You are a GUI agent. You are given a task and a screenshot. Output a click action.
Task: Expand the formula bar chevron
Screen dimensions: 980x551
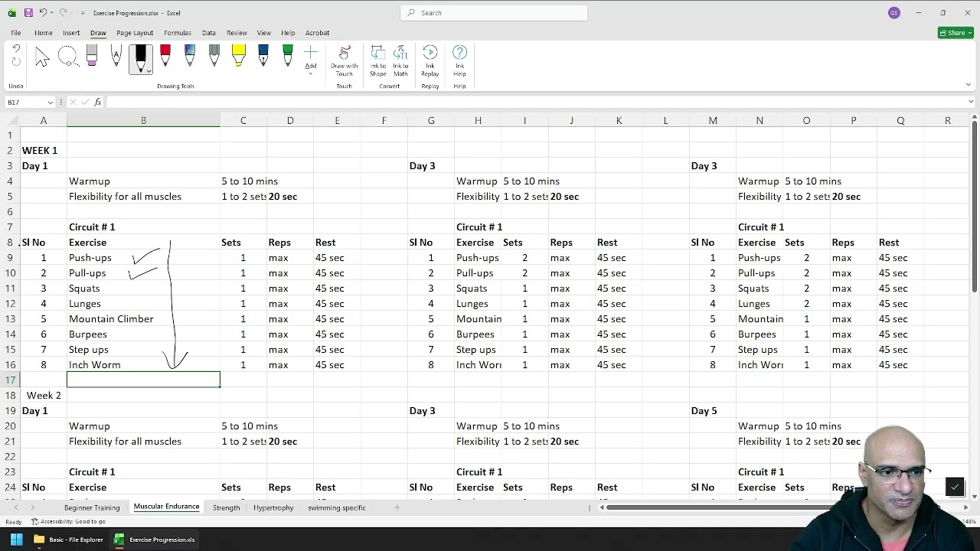(x=971, y=103)
